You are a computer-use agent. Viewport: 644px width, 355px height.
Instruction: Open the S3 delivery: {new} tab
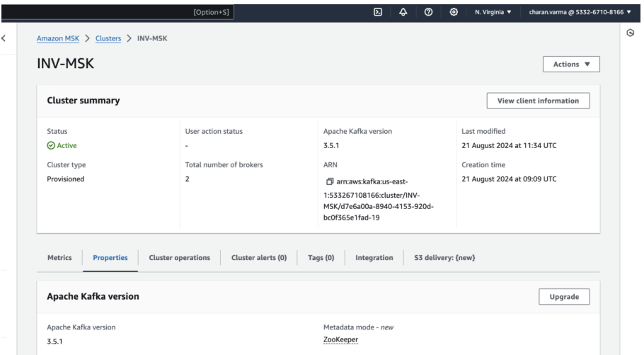(x=444, y=257)
